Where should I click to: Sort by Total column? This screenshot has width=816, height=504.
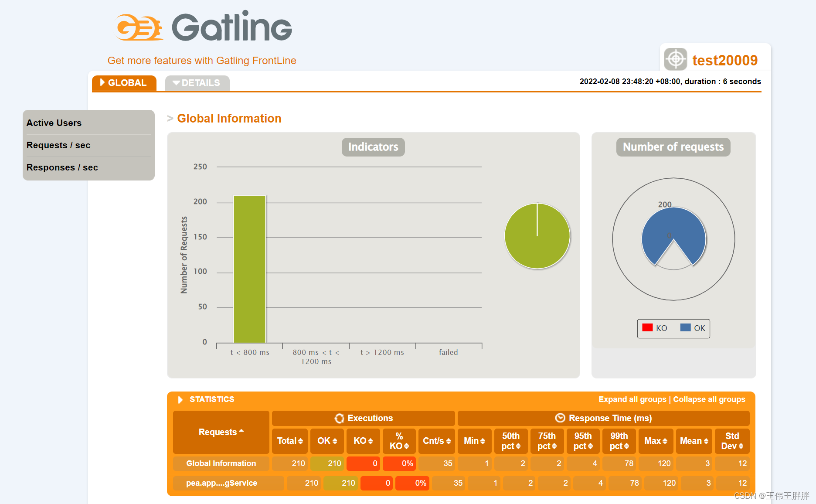(290, 441)
